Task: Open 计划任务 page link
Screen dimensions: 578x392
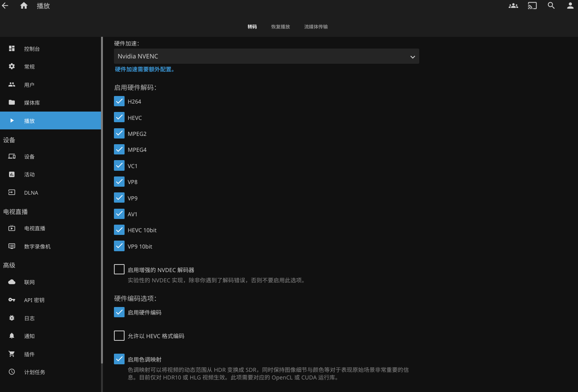Action: point(51,372)
